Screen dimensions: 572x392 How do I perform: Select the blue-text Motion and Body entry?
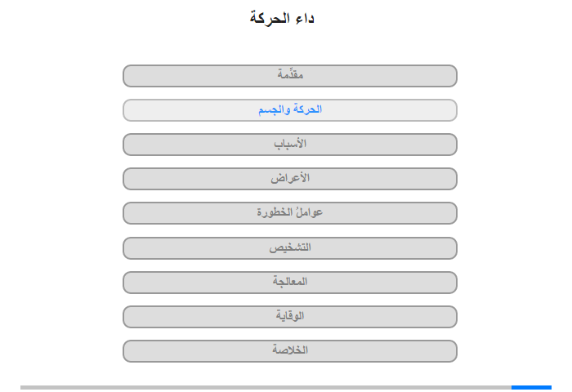[x=290, y=110]
